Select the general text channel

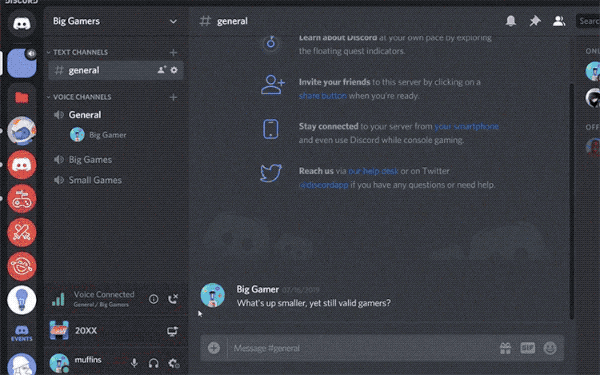pyautogui.click(x=116, y=70)
